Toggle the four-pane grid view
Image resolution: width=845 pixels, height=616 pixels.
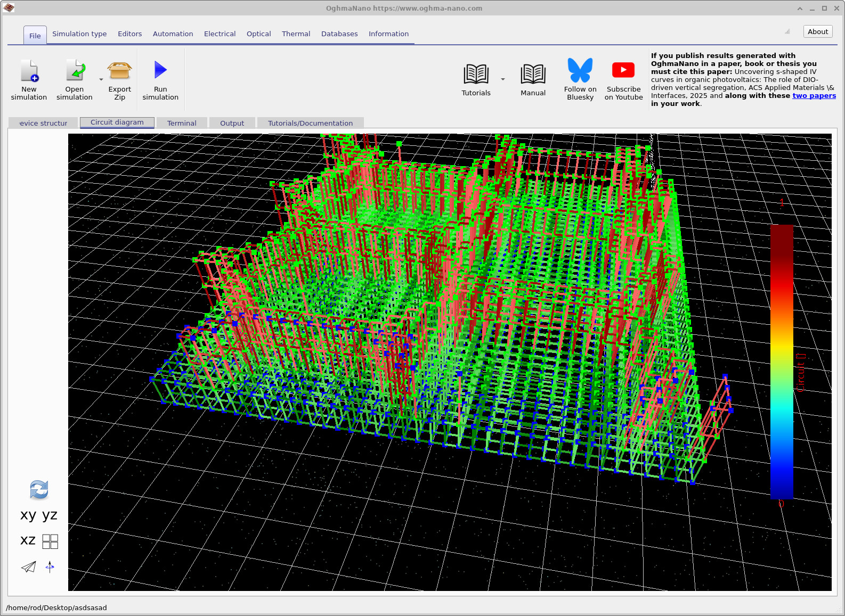[50, 541]
